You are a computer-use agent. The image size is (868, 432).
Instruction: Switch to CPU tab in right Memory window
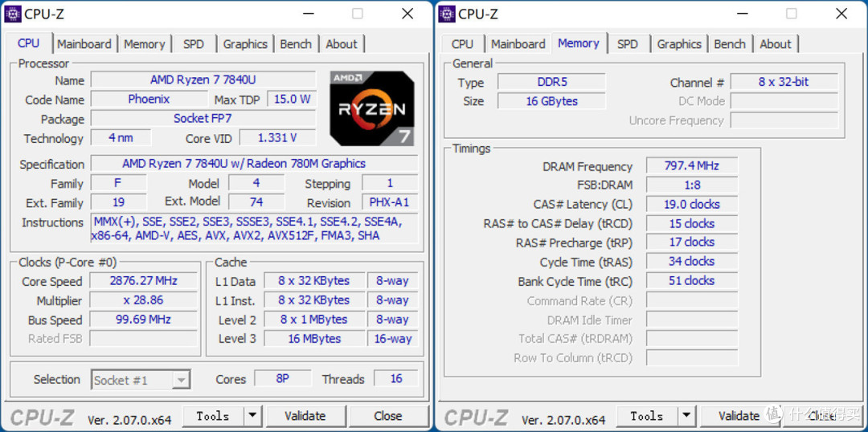(462, 44)
